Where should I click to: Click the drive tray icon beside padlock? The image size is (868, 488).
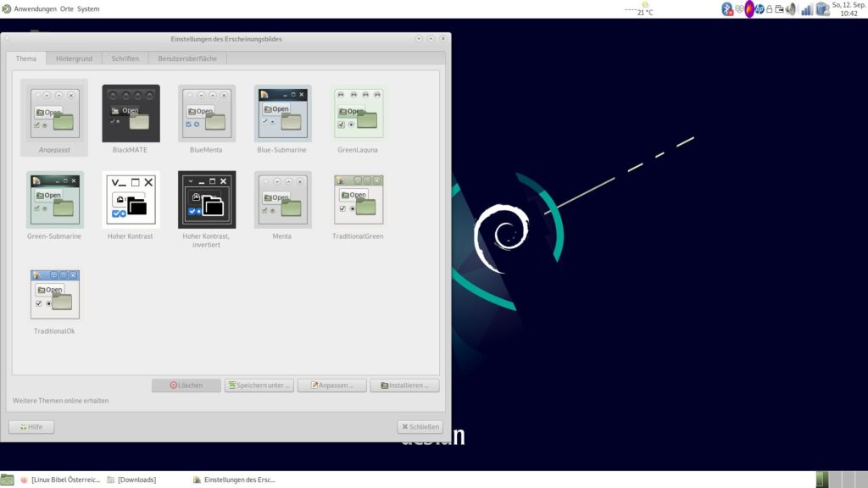(779, 8)
